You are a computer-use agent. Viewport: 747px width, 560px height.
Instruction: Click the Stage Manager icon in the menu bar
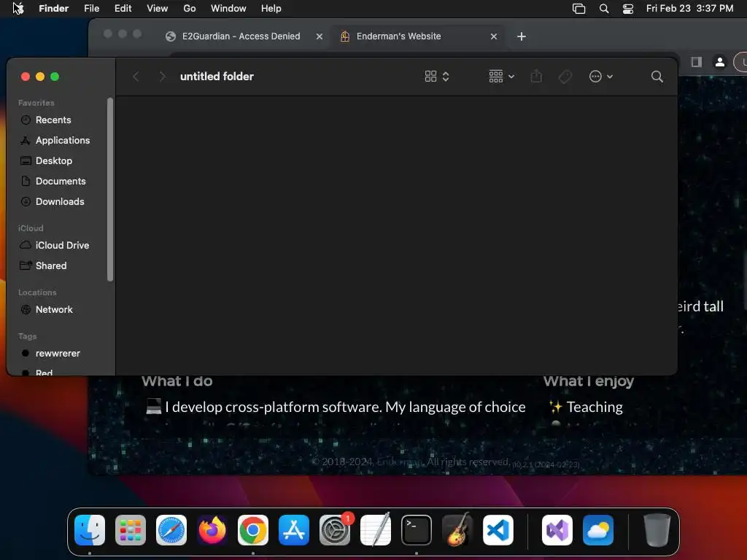(x=578, y=9)
